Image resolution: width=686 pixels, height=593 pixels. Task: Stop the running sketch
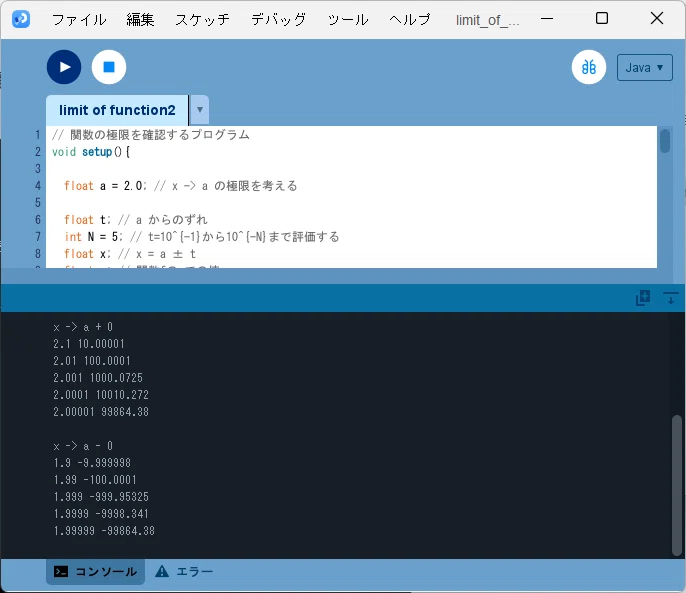[x=109, y=67]
